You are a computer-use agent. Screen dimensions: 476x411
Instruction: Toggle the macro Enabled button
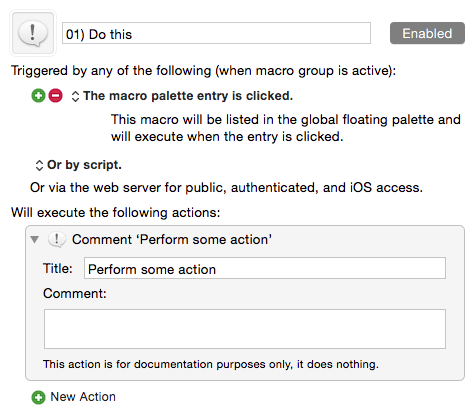click(x=427, y=33)
